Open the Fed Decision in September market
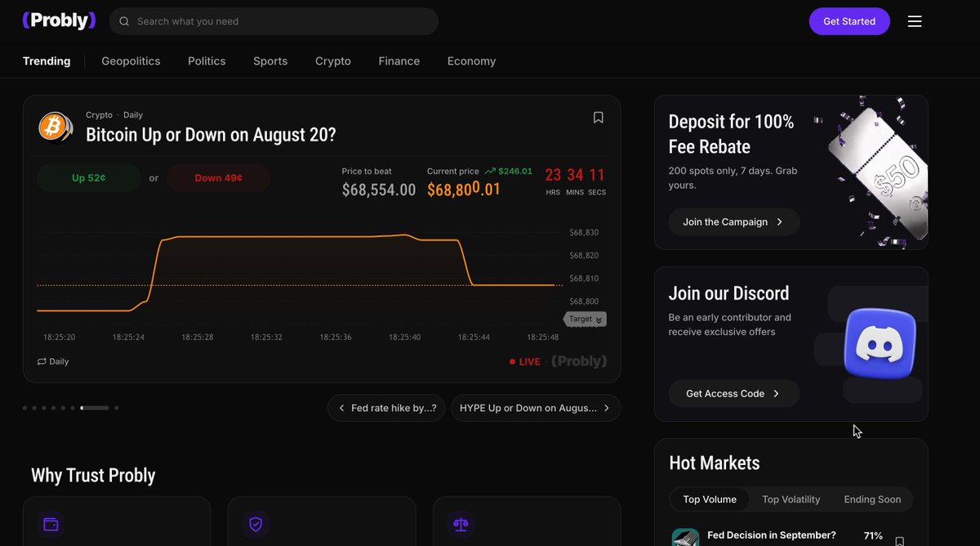 tap(772, 535)
